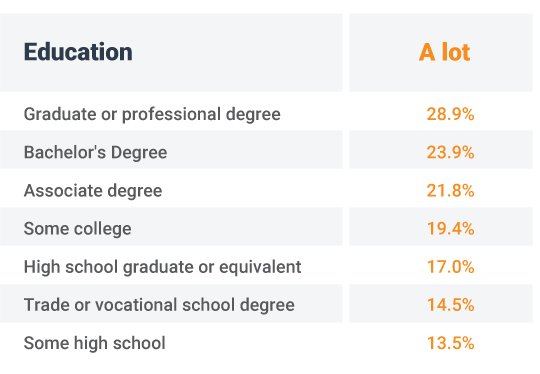Click the word "equivalent" in the high school row
This screenshot has height=374, width=540.
(260, 268)
